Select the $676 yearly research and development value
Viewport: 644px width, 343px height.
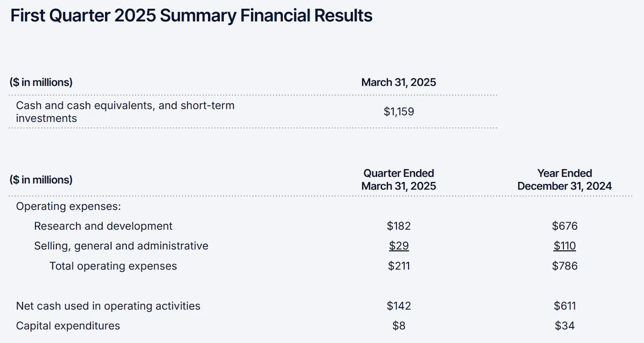click(x=565, y=226)
